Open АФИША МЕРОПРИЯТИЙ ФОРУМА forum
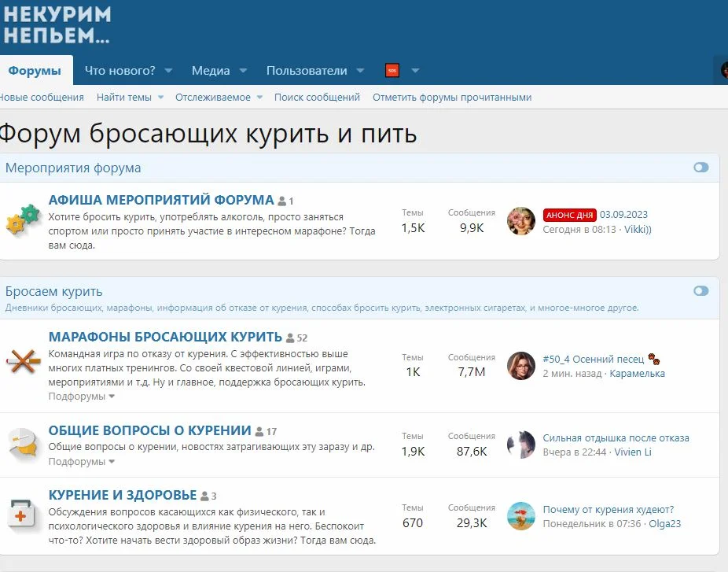728x572 pixels. (x=161, y=200)
